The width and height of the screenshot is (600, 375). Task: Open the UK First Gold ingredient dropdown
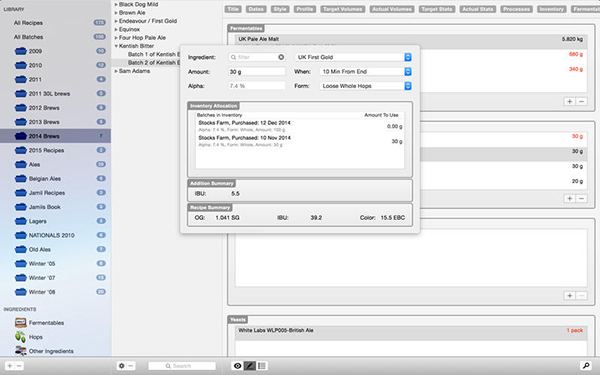pyautogui.click(x=353, y=57)
